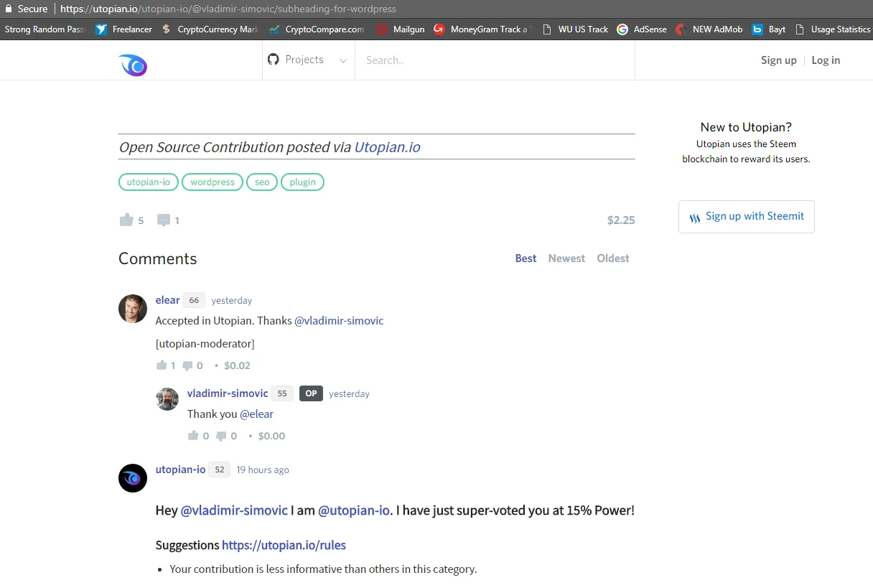Reply to elear's comment via bubble icon
This screenshot has height=588, width=873.
click(188, 365)
